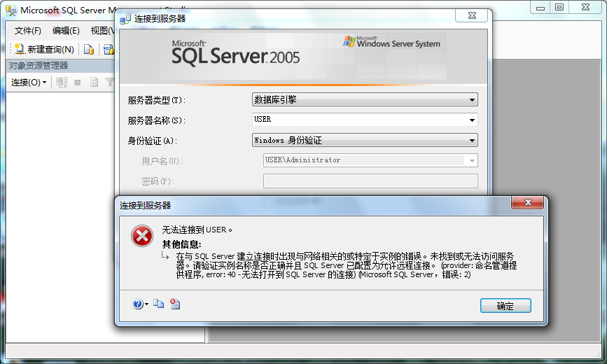This screenshot has width=607, height=364.
Task: Click the blue help question mark icon
Action: tap(138, 304)
